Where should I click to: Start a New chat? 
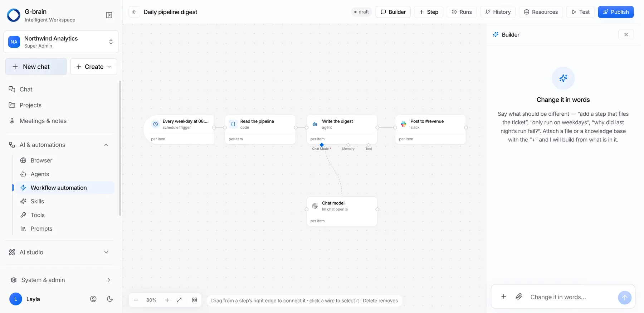point(36,67)
